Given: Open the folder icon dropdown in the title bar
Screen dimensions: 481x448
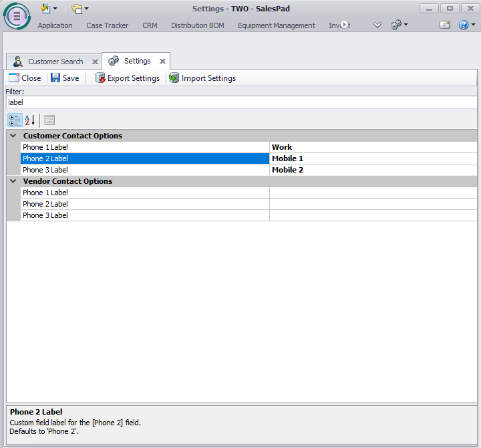Looking at the screenshot, I should [x=80, y=9].
